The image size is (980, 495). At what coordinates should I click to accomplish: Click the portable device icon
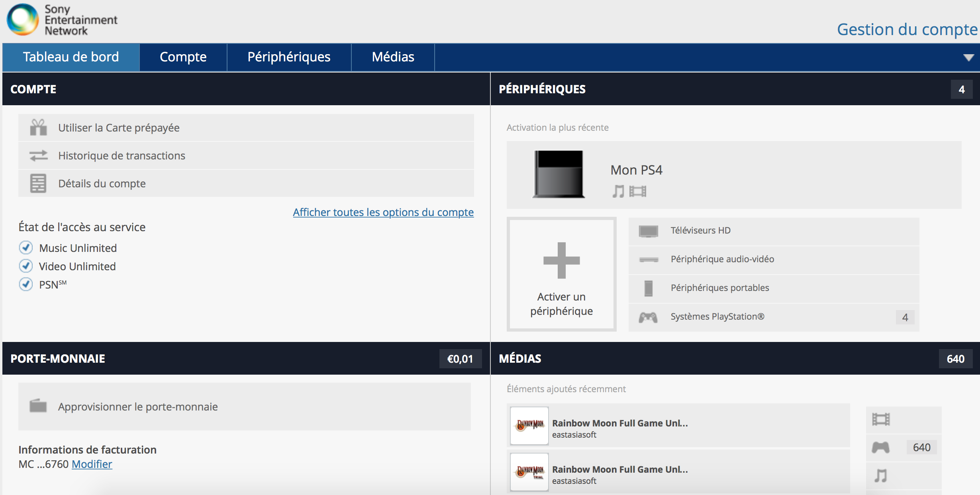pyautogui.click(x=649, y=288)
